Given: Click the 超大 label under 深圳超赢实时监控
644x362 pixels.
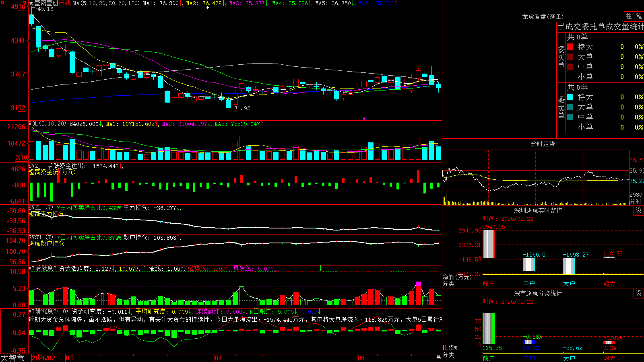Looking at the screenshot, I should pos(609,284).
